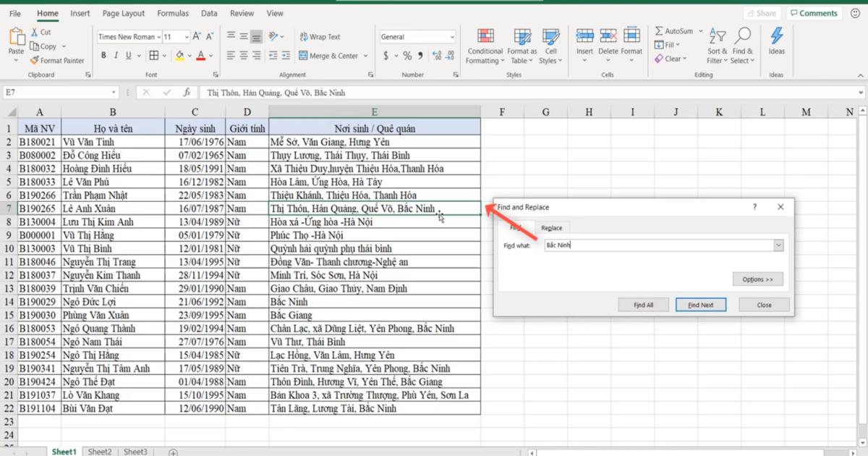
Task: Click the Format Painter brush icon
Action: point(35,61)
